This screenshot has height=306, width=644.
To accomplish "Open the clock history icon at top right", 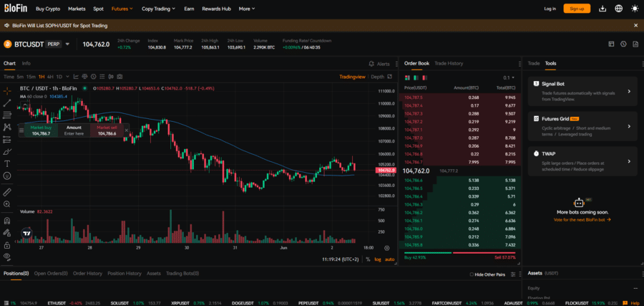I will coord(623,44).
